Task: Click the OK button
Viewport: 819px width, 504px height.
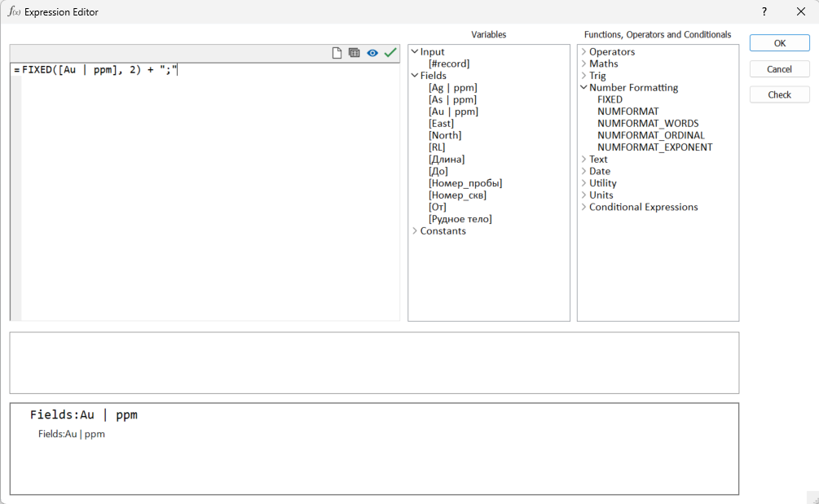Action: tap(779, 43)
